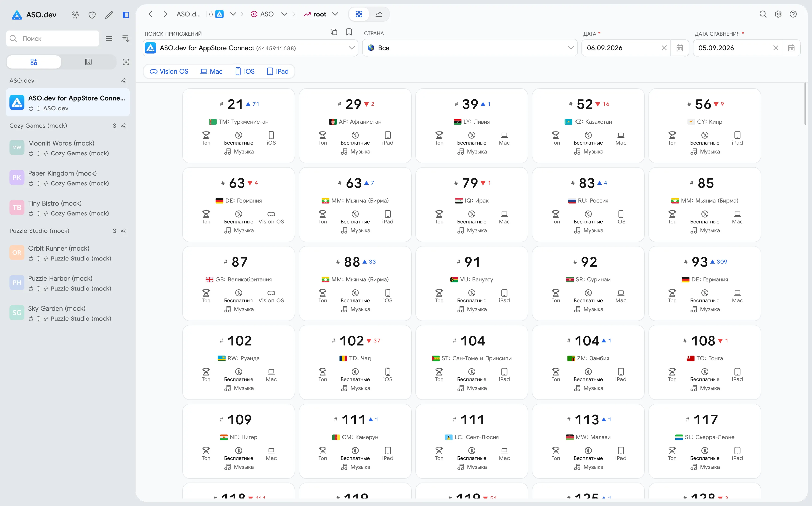Clear the comparison date 05.09.2026

(x=776, y=48)
